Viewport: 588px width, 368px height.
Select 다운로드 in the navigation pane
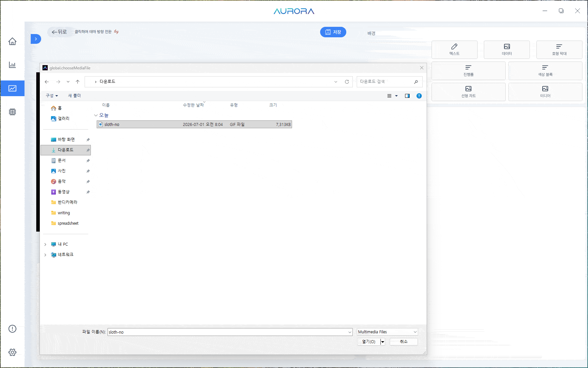(66, 150)
